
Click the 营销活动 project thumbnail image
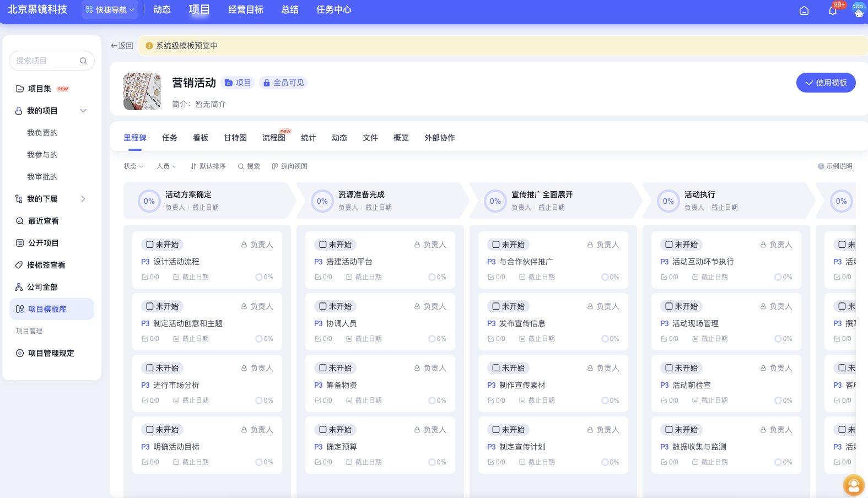pyautogui.click(x=142, y=91)
